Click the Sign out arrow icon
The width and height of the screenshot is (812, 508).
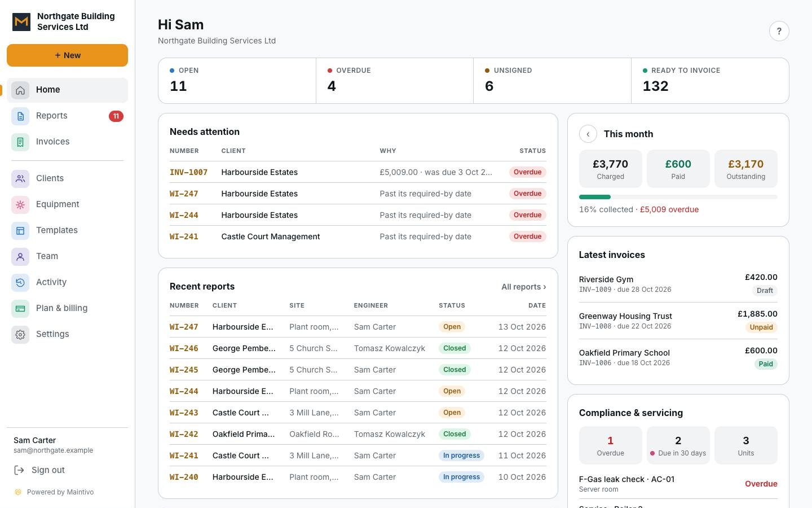19,470
